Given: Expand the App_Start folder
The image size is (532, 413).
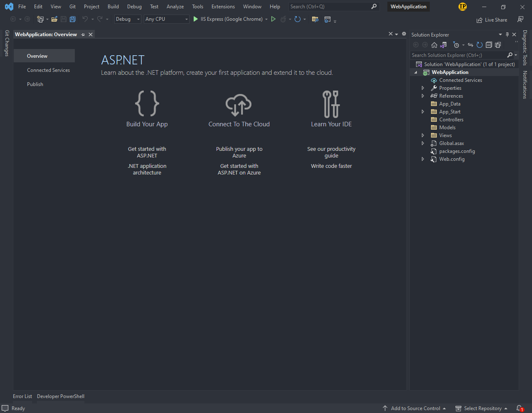Looking at the screenshot, I should coord(423,112).
